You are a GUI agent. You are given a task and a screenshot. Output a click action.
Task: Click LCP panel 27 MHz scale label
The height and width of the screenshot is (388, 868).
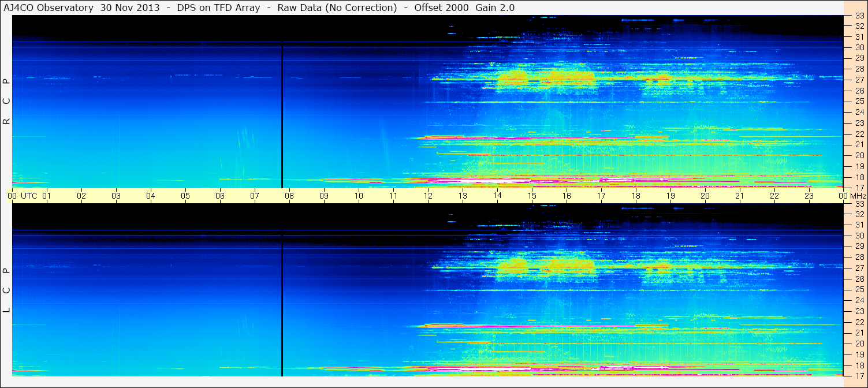coord(859,268)
